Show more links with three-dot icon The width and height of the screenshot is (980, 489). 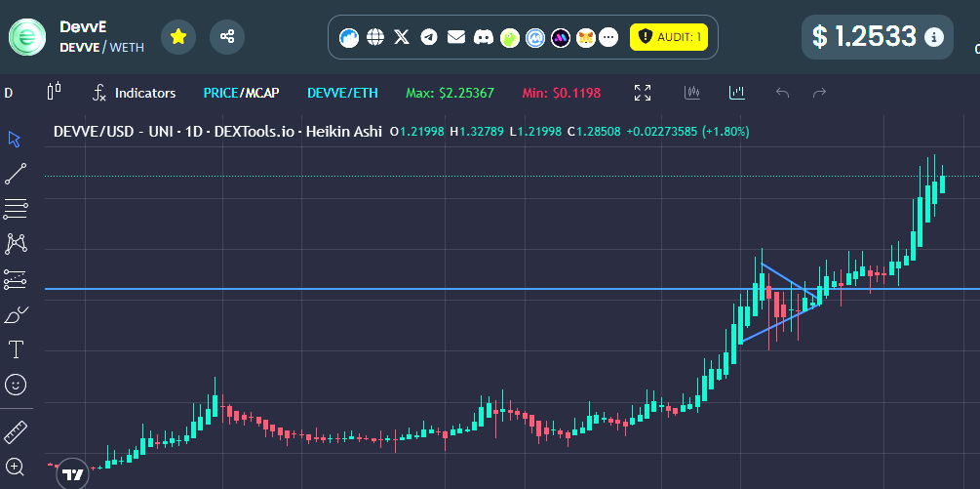click(x=608, y=37)
